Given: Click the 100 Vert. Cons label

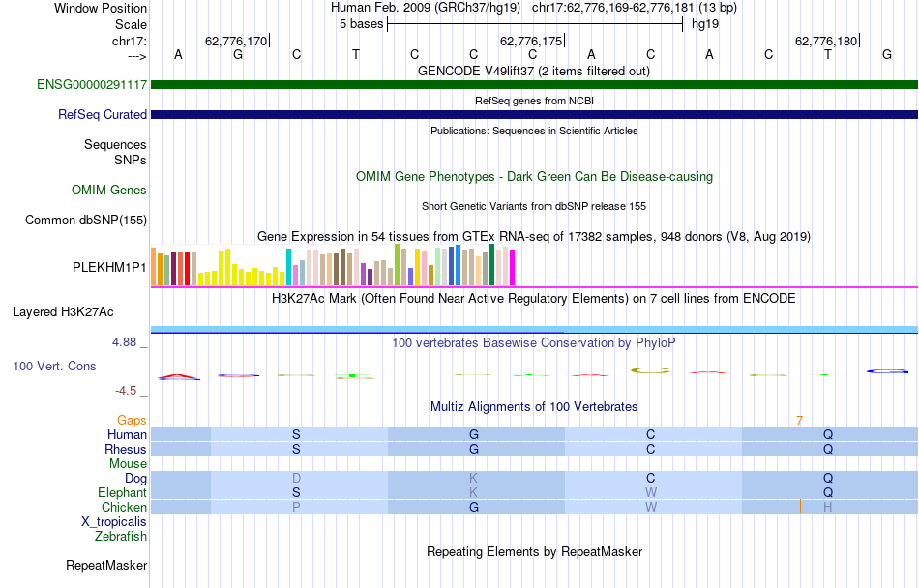Looking at the screenshot, I should click(x=54, y=367).
